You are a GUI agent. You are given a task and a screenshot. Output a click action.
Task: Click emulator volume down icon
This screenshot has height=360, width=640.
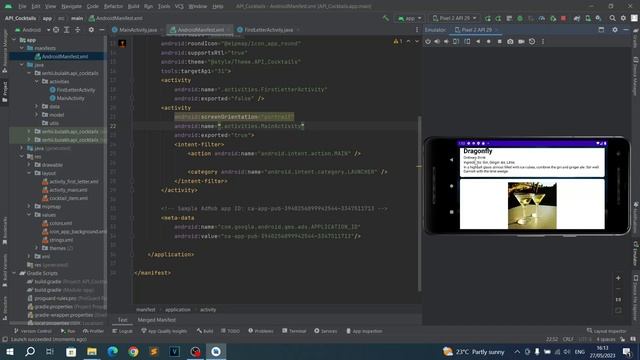[447, 42]
